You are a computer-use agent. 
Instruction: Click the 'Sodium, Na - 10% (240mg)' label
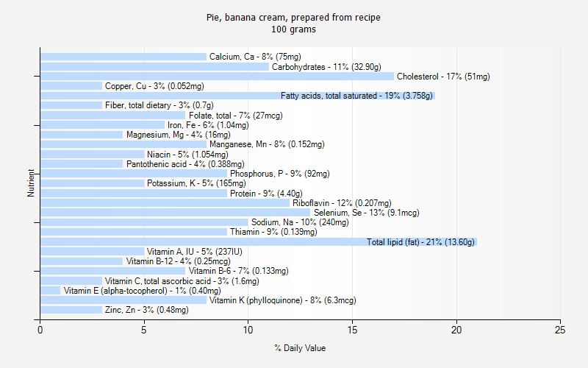(300, 222)
